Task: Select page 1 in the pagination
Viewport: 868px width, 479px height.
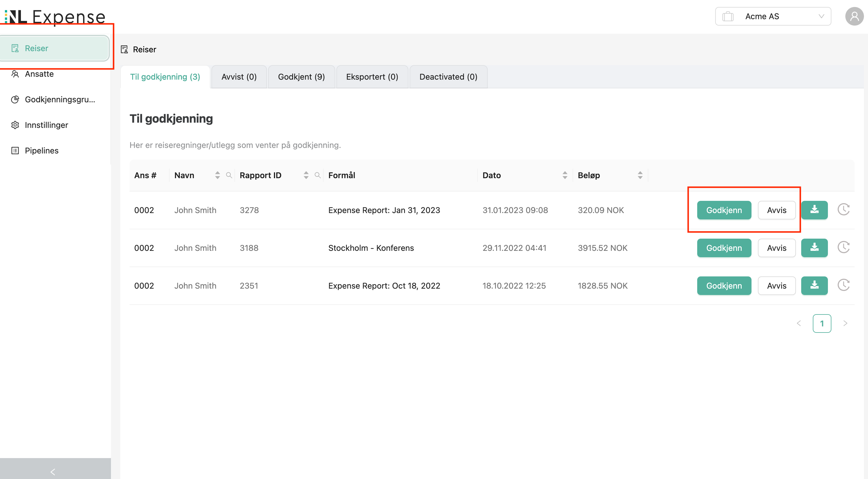Action: (x=822, y=323)
